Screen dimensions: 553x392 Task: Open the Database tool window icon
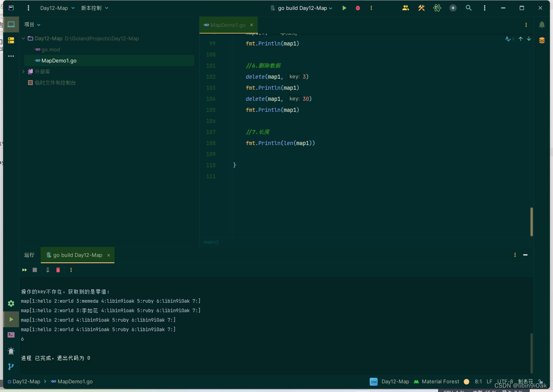542,40
